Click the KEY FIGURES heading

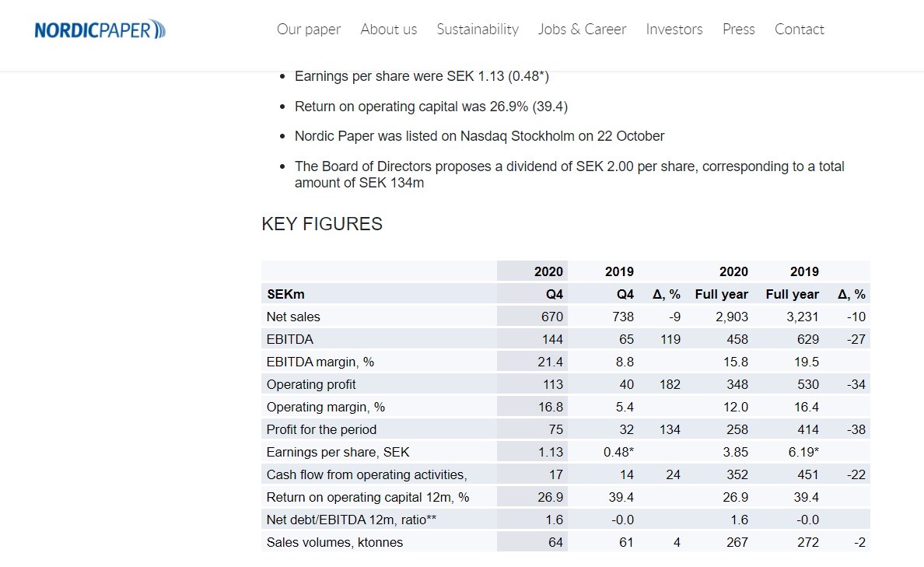click(322, 224)
